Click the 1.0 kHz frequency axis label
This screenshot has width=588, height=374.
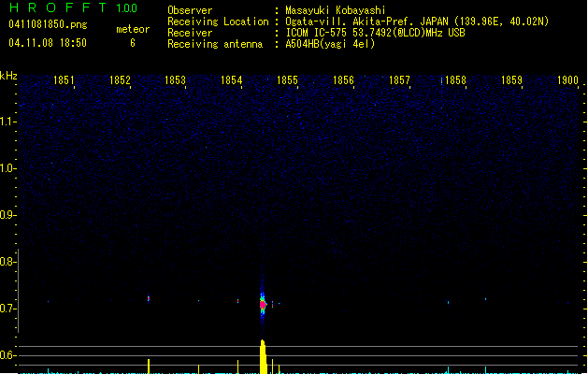[x=7, y=168]
